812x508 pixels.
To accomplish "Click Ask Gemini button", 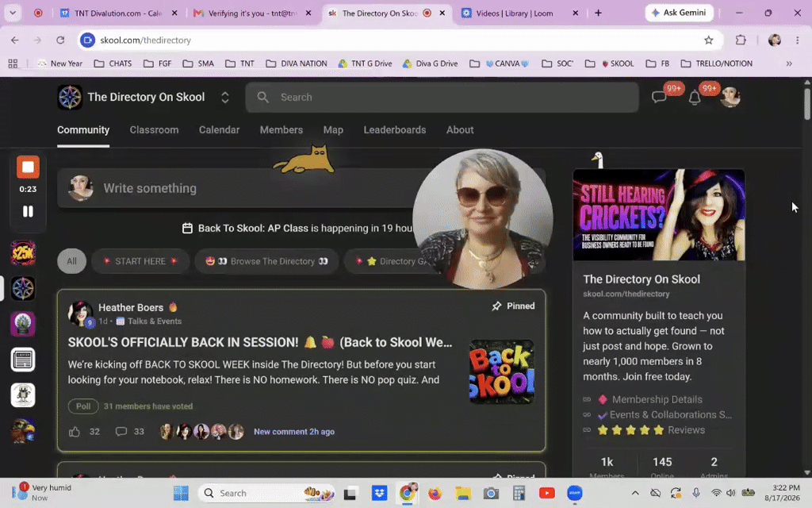I will (x=679, y=13).
